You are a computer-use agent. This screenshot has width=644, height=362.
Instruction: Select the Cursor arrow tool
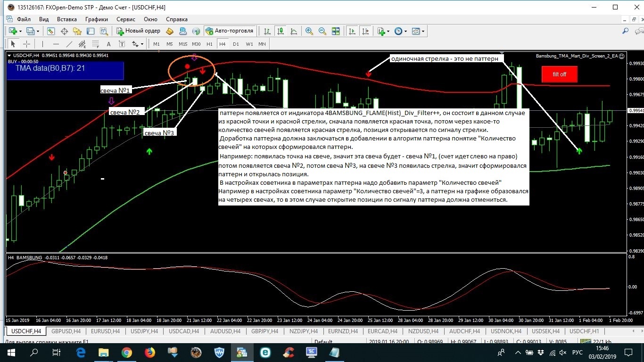[x=13, y=44]
